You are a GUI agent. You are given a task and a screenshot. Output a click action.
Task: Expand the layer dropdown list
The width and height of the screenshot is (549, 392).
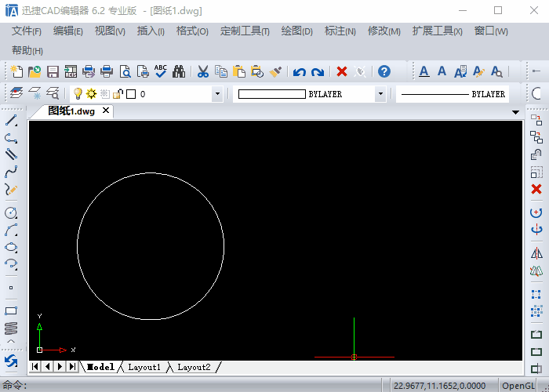pyautogui.click(x=217, y=94)
